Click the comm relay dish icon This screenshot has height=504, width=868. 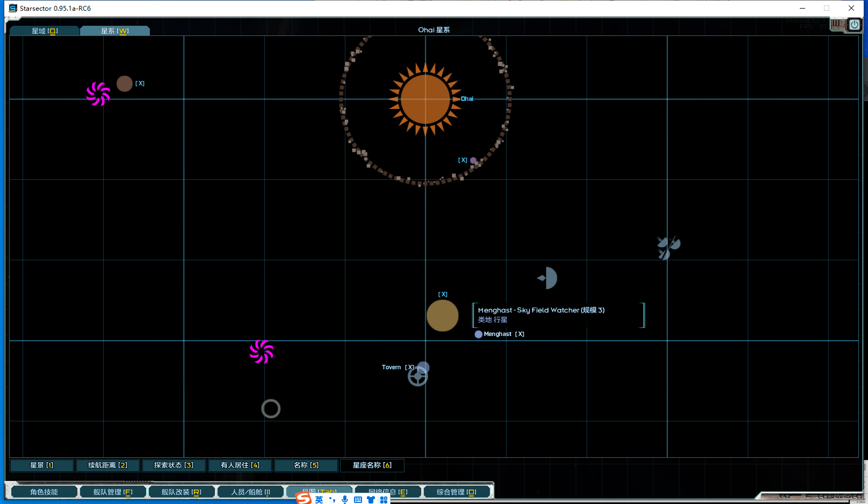click(x=668, y=247)
